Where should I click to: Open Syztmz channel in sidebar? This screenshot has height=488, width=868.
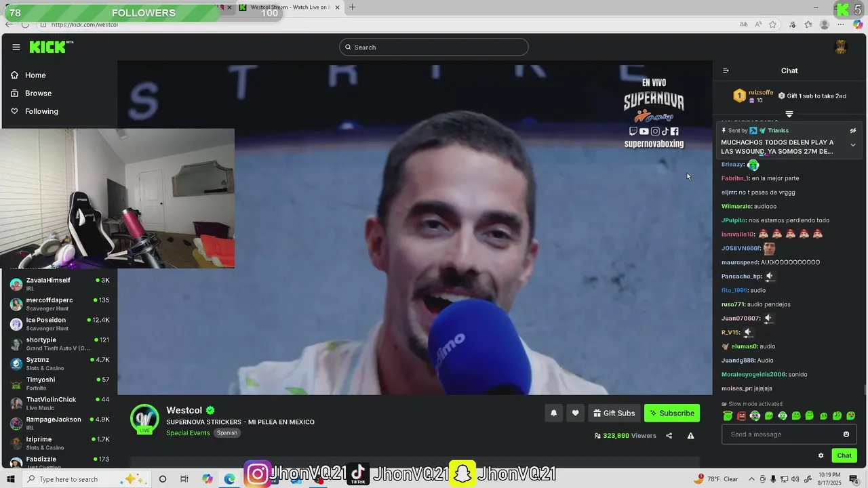(x=60, y=363)
